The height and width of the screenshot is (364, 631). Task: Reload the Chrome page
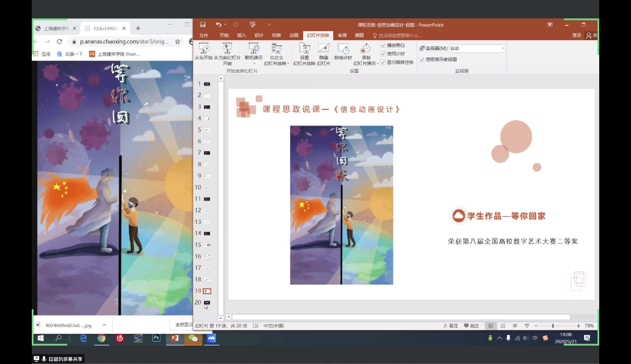pyautogui.click(x=60, y=41)
